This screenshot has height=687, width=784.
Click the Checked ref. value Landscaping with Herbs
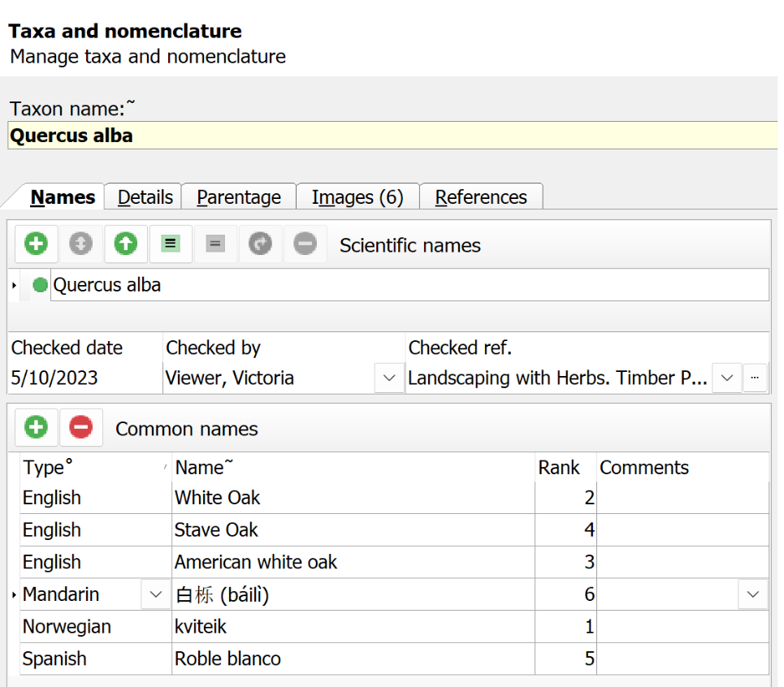557,378
